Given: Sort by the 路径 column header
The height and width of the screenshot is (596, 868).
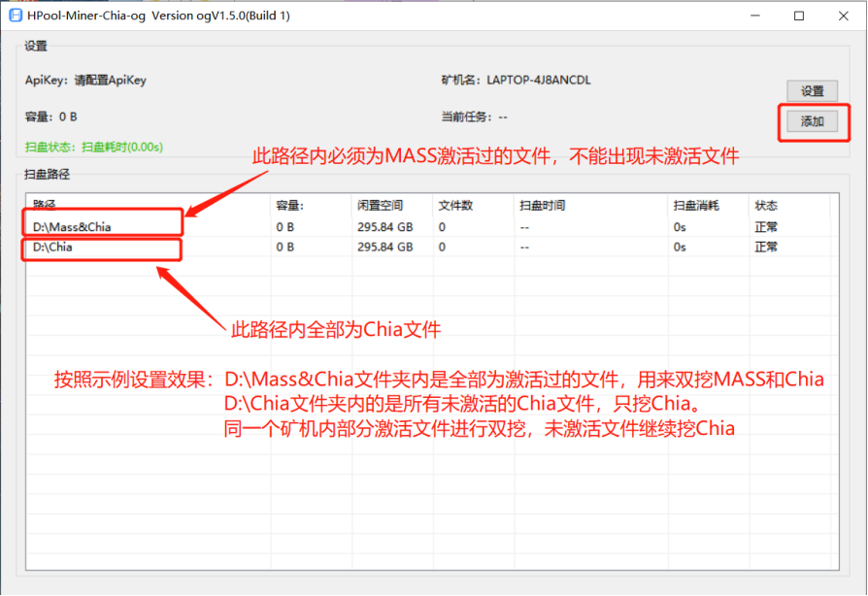Looking at the screenshot, I should coord(46,206).
